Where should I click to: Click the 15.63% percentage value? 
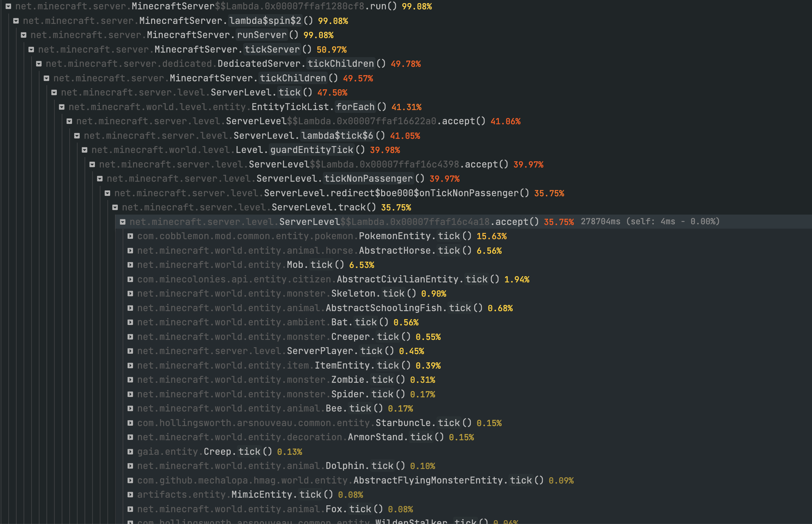[492, 236]
